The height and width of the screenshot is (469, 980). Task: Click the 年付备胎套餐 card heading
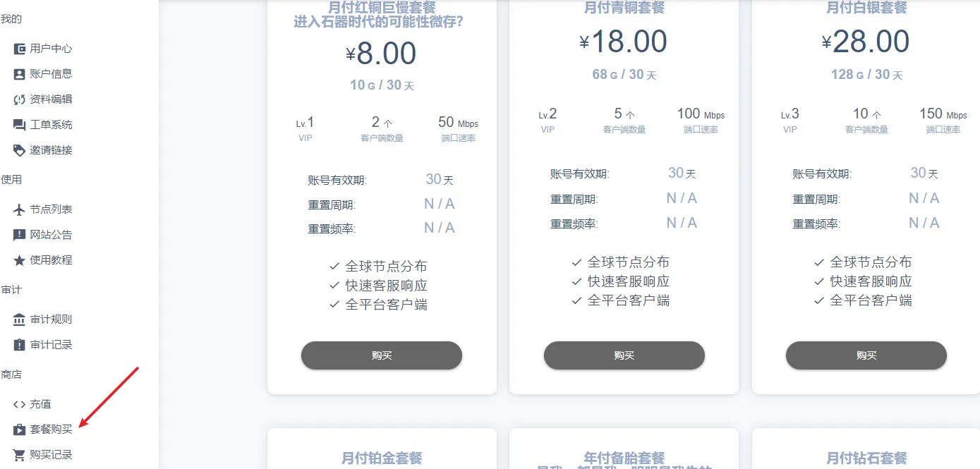coord(624,458)
